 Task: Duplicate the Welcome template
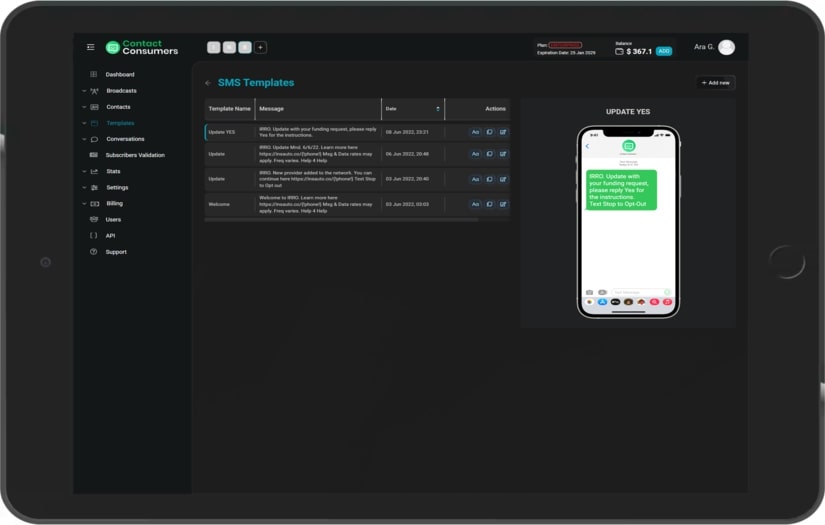489,204
